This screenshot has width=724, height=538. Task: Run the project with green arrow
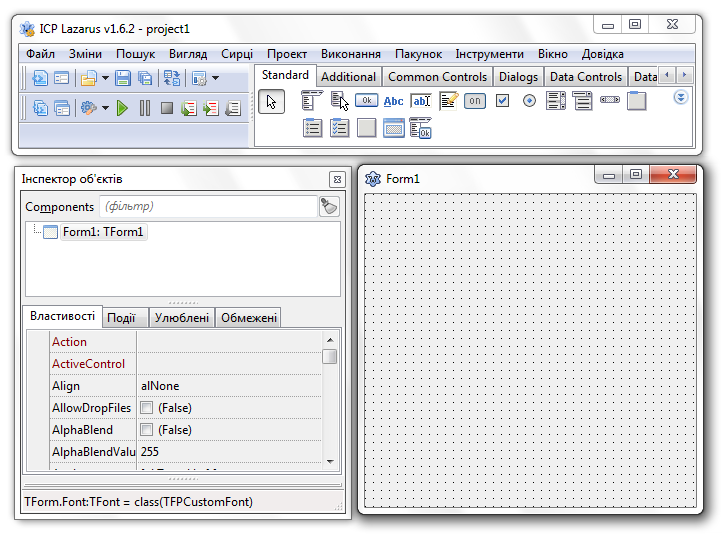(122, 109)
